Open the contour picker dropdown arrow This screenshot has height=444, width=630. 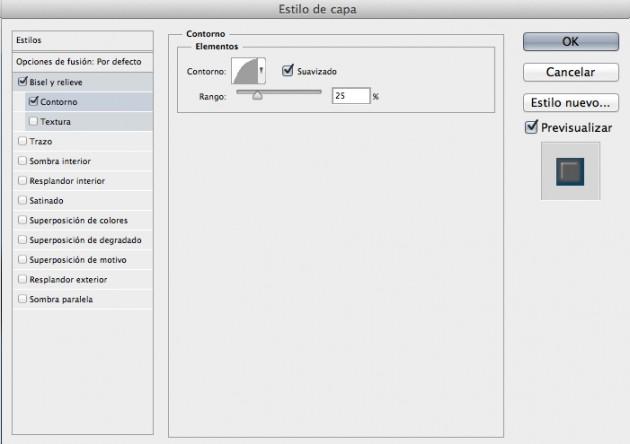[262, 71]
